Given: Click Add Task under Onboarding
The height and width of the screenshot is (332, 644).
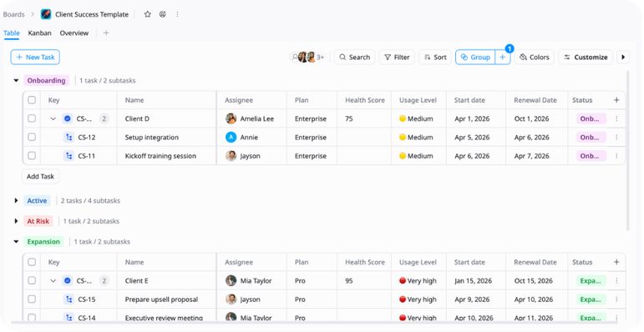Looking at the screenshot, I should [40, 177].
